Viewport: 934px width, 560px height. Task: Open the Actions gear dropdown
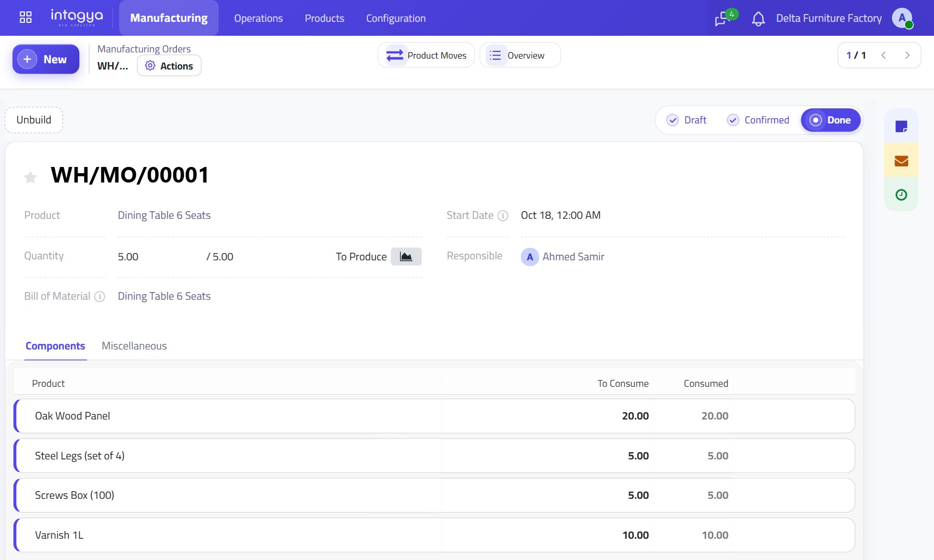[169, 66]
